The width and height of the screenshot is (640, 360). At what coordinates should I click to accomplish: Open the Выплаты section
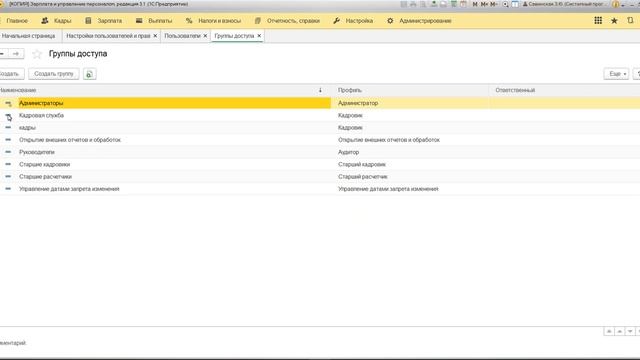[x=160, y=20]
